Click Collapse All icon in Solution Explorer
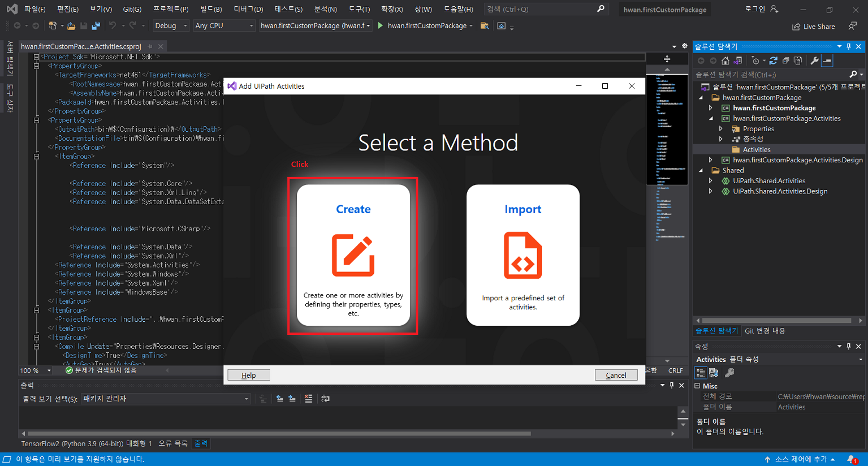This screenshot has height=466, width=868. [785, 61]
